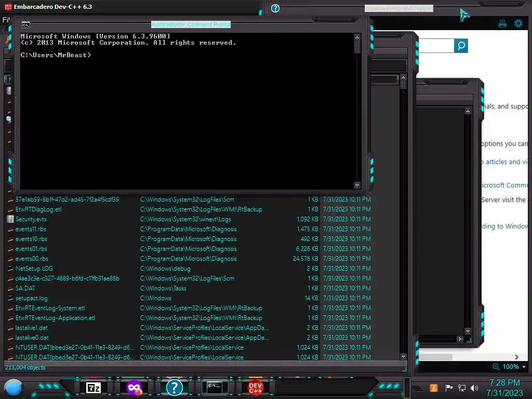Open the 'icrosoft Commu' link in Help
Image resolution: width=532 pixels, height=399 pixels.
click(x=504, y=185)
